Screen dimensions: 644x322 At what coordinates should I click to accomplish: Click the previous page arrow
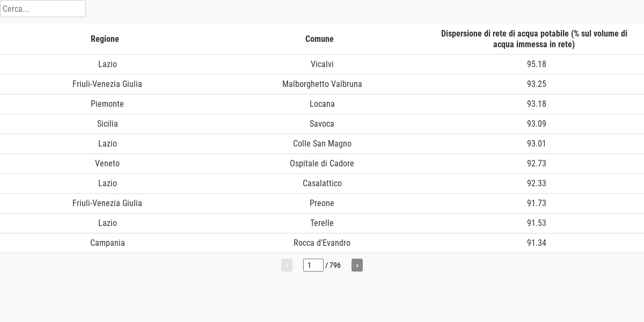(287, 265)
